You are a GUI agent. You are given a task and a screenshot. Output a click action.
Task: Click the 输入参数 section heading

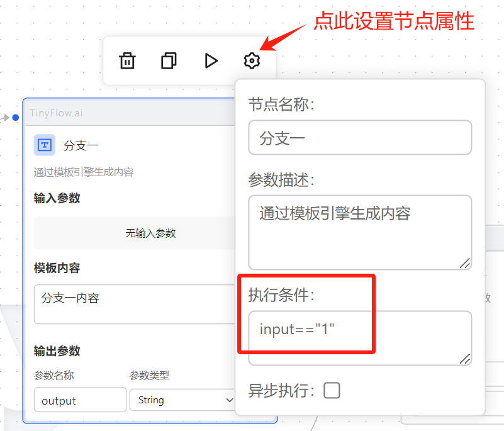tap(57, 198)
